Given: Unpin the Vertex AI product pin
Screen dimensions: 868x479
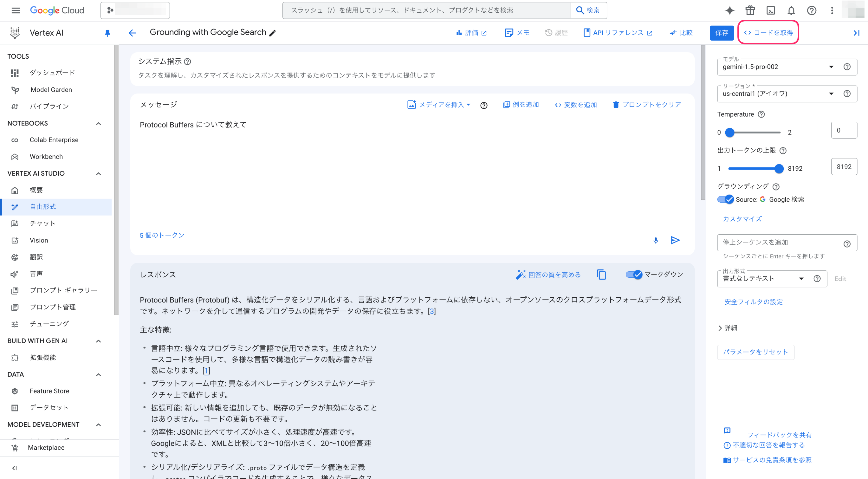Looking at the screenshot, I should (107, 33).
